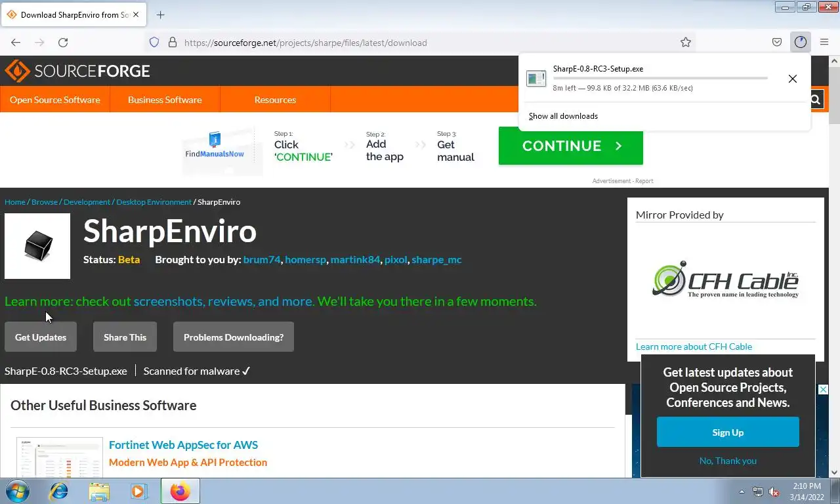Show hidden system tray icons
The width and height of the screenshot is (840, 504).
pos(742,492)
